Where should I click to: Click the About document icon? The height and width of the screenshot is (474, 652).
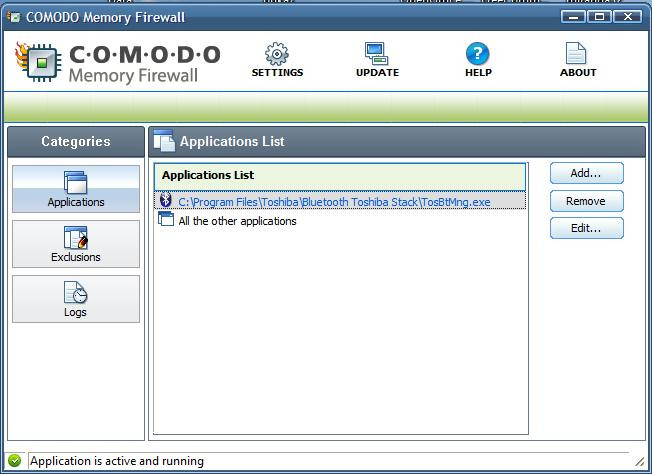pos(577,54)
